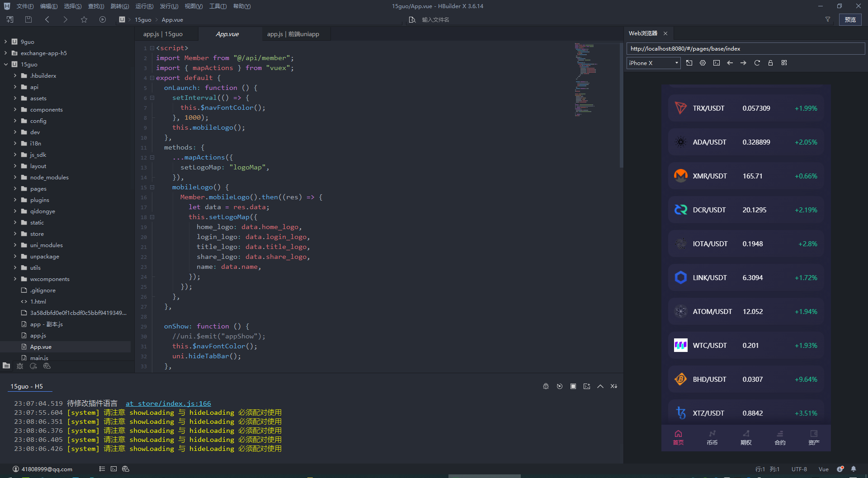Click the new file icon in top toolbar
The height and width of the screenshot is (478, 868).
tap(10, 19)
